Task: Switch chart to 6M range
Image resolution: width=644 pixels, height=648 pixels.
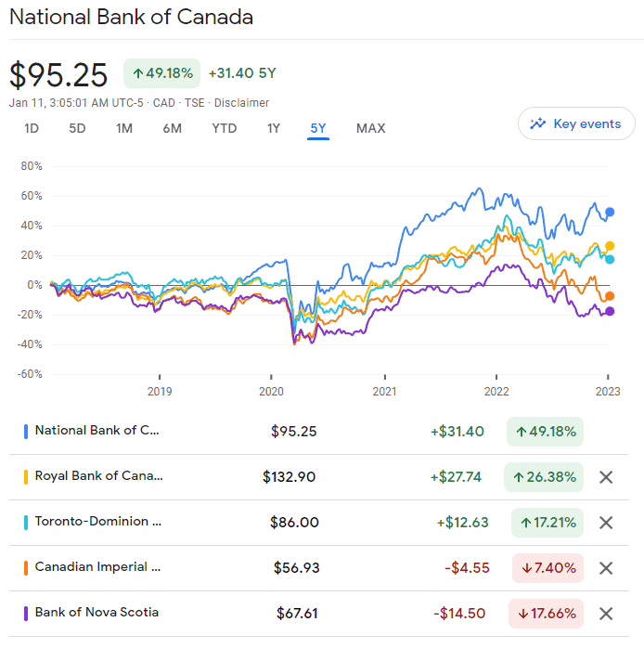Action: click(x=172, y=128)
